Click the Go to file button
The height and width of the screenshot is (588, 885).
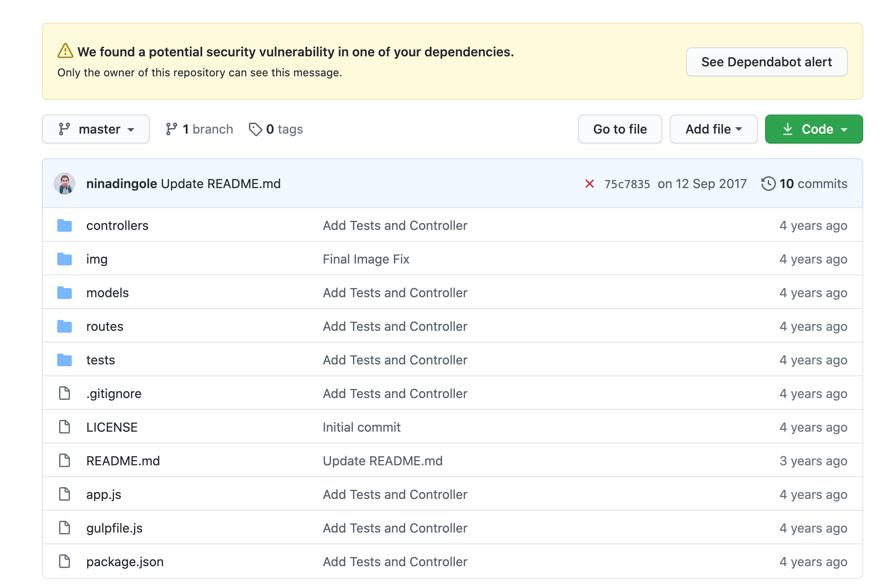[620, 130]
